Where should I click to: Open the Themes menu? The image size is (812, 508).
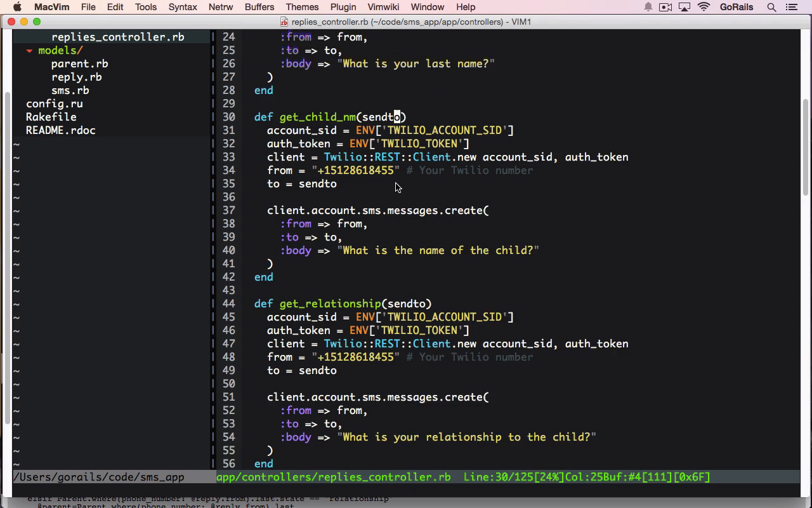pyautogui.click(x=302, y=7)
